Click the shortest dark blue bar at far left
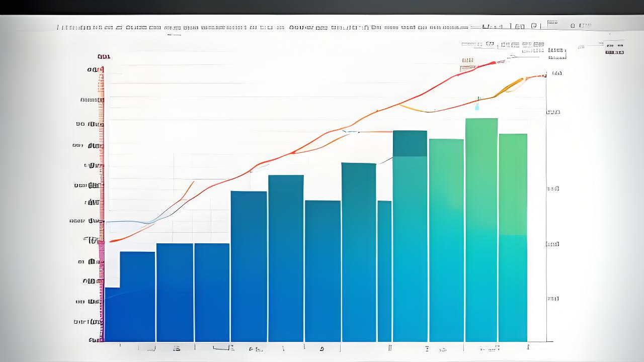644x362 pixels. [112, 314]
